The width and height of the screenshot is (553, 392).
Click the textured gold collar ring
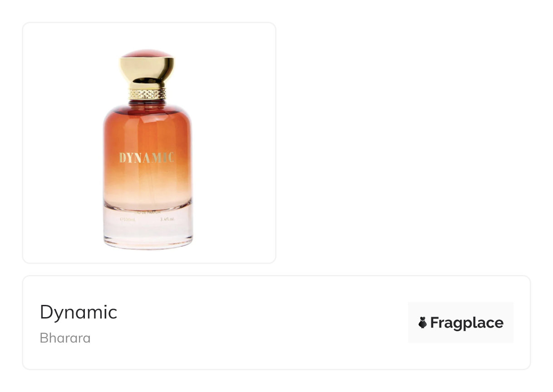point(147,94)
